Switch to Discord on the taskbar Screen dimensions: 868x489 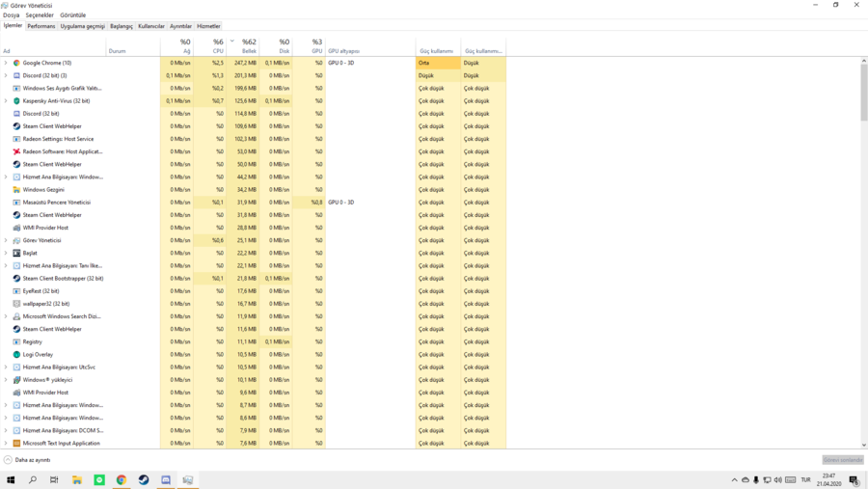(x=166, y=479)
